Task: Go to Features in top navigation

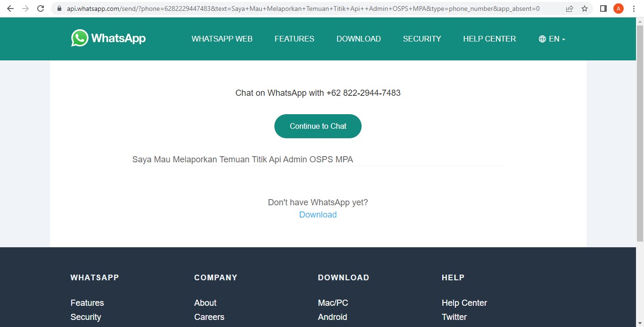Action: [x=294, y=39]
